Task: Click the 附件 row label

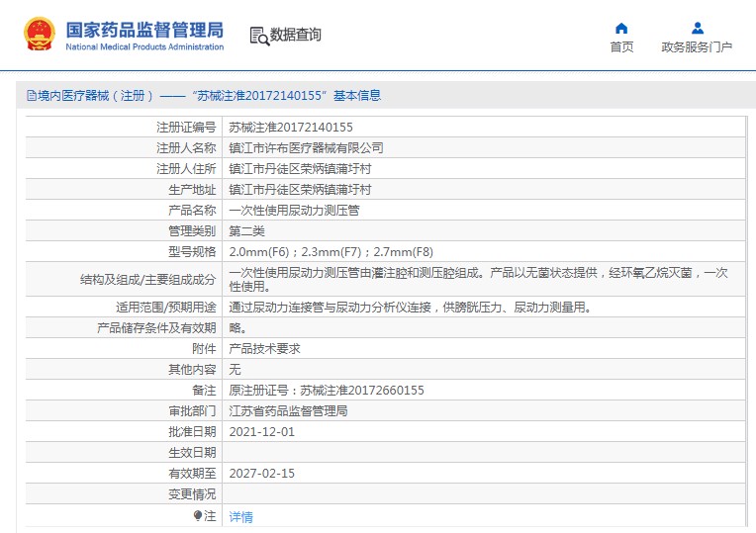Action: (x=204, y=348)
